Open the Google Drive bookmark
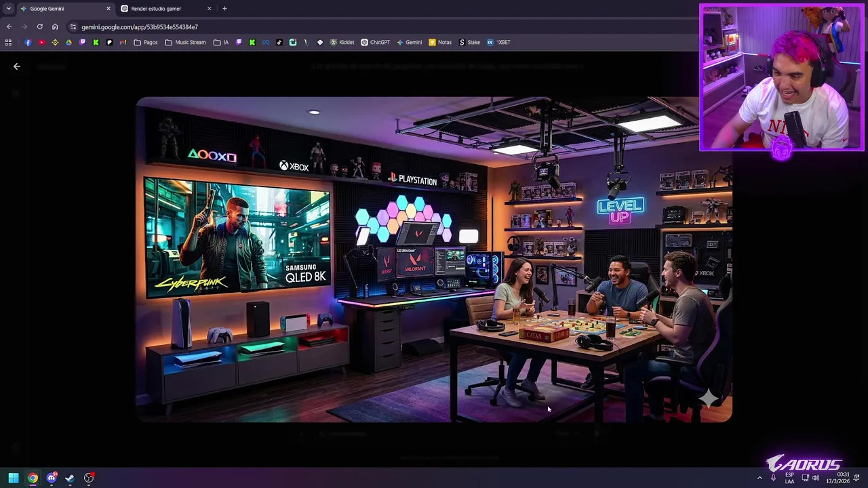 pos(68,42)
